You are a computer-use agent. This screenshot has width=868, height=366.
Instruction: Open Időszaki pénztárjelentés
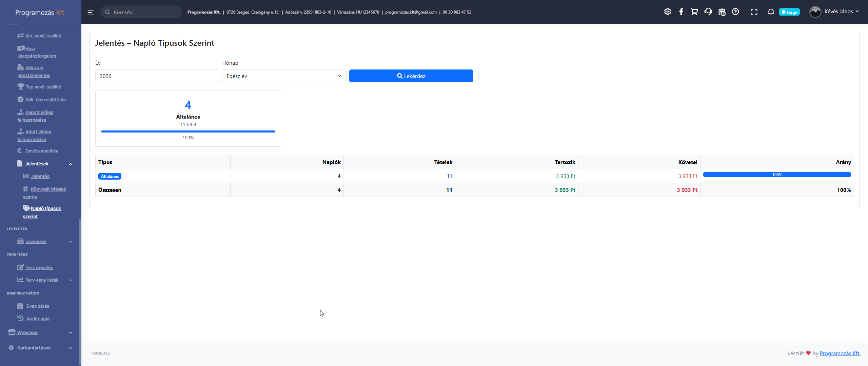click(x=34, y=72)
